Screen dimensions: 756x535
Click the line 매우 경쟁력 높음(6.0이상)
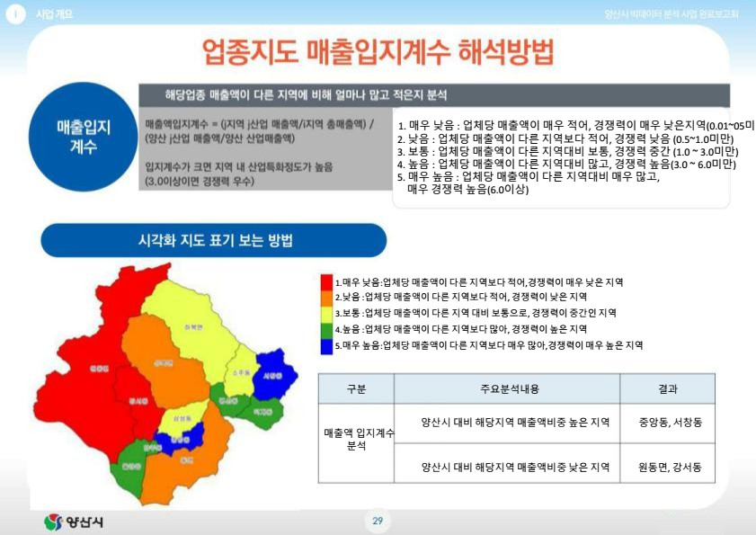point(467,189)
